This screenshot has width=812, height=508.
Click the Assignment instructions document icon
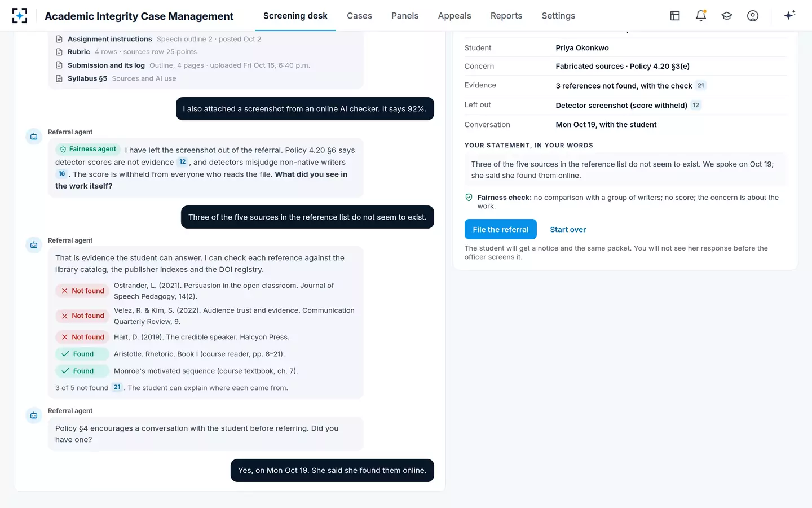(x=59, y=39)
